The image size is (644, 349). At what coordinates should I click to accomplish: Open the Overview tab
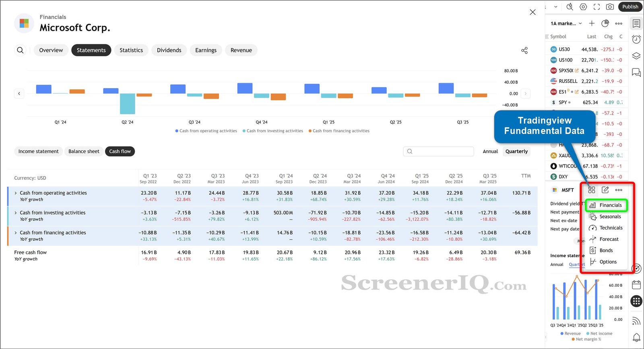(51, 50)
